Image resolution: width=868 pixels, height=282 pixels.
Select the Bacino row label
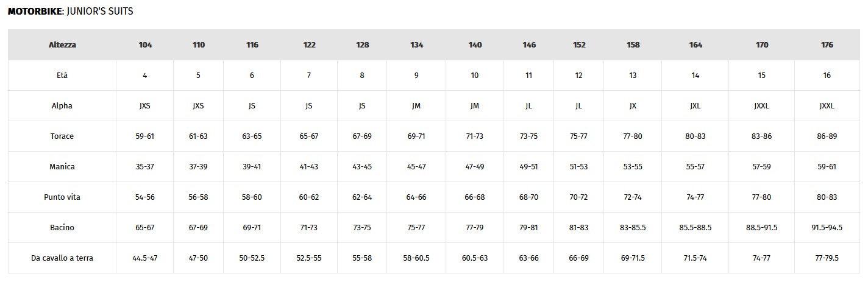click(62, 228)
